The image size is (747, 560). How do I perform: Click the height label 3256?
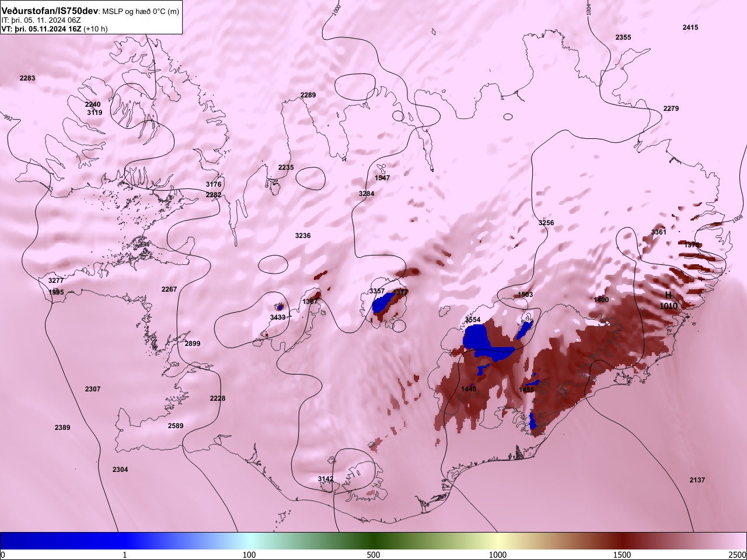tap(546, 223)
